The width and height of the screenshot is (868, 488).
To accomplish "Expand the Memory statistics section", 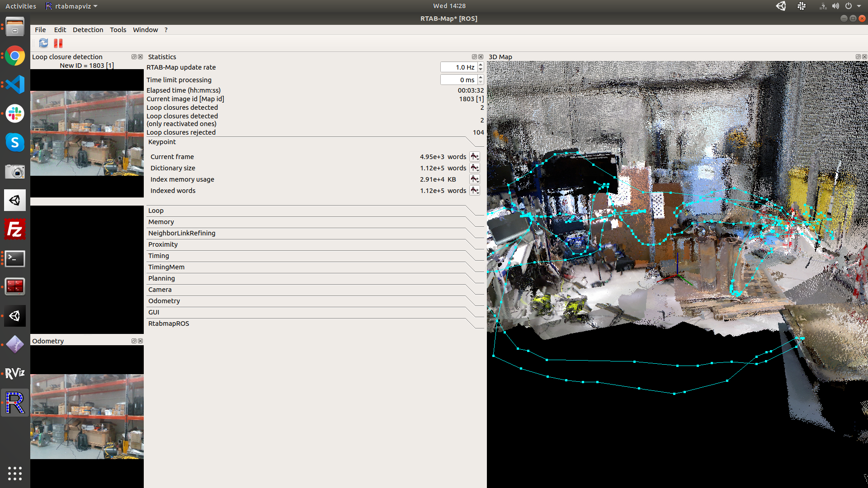I will [315, 222].
